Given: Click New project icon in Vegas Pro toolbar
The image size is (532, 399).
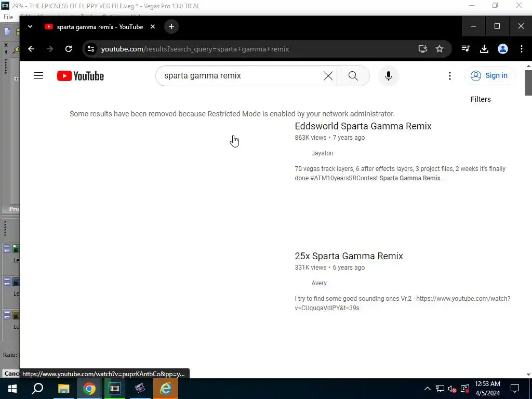Looking at the screenshot, I should click(7, 32).
